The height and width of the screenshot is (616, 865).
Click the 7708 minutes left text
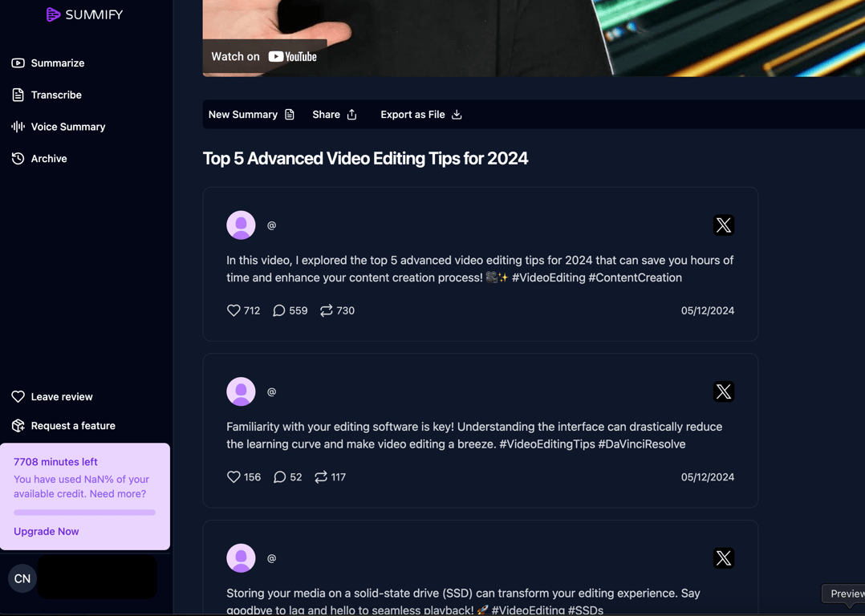click(x=55, y=462)
